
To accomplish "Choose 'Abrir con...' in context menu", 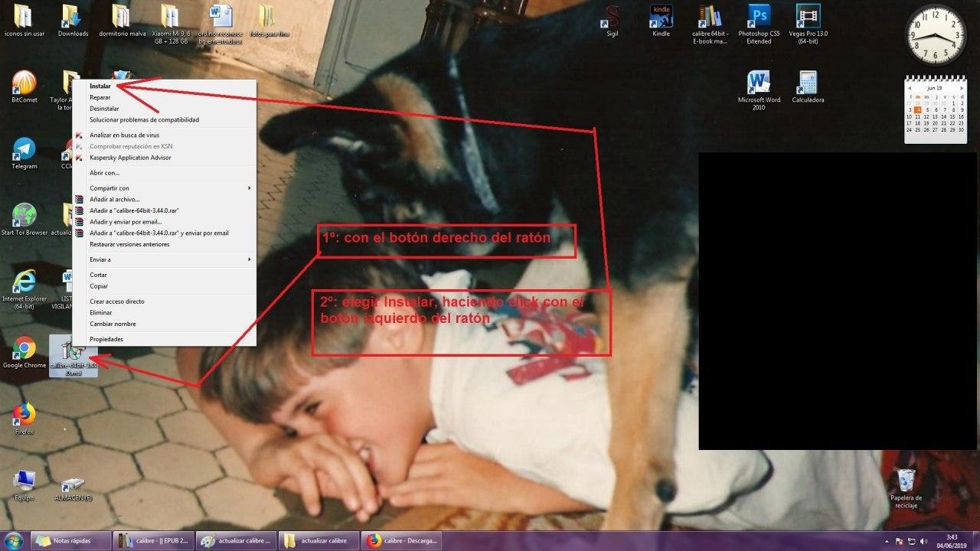I will tap(164, 173).
